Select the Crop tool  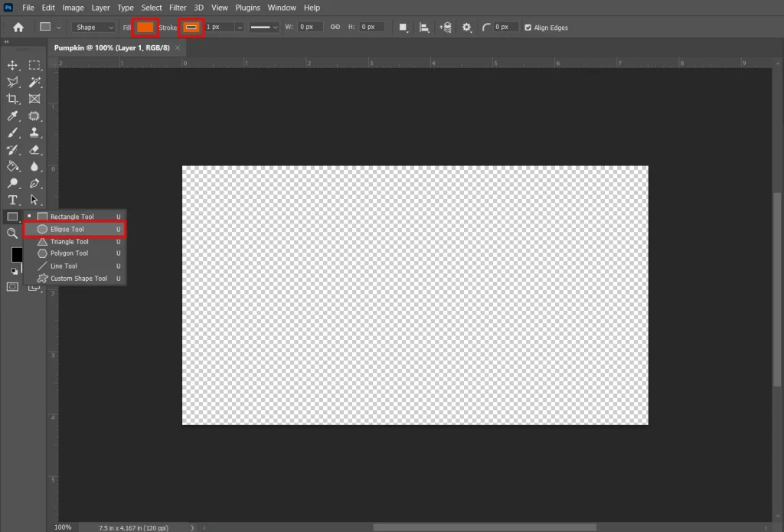pyautogui.click(x=12, y=99)
